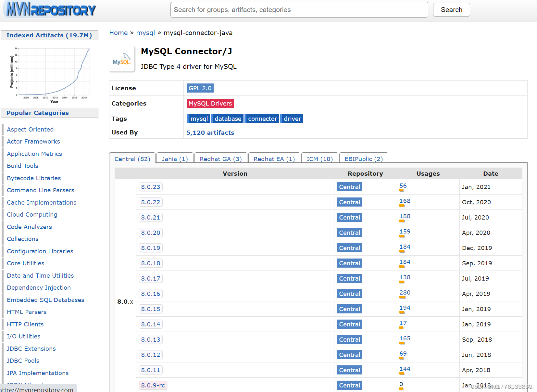Open the 188 usages link for 8.0.21
The image size is (537, 392).
(x=405, y=216)
